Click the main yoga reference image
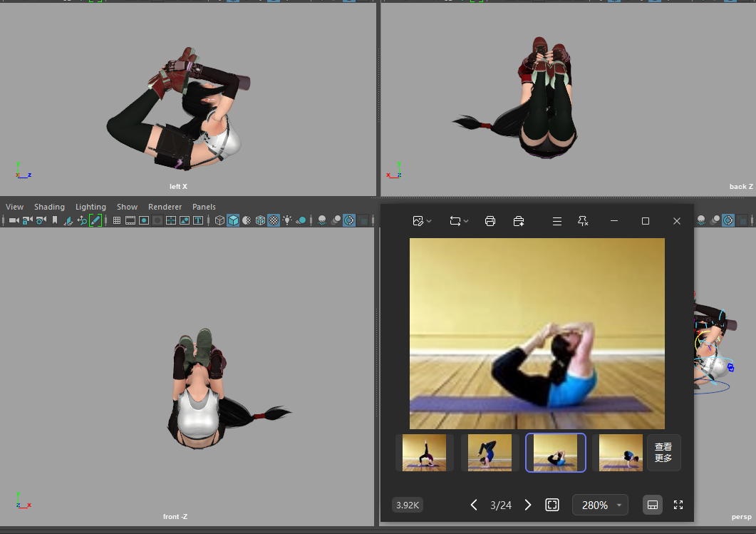756x534 pixels. [x=537, y=334]
